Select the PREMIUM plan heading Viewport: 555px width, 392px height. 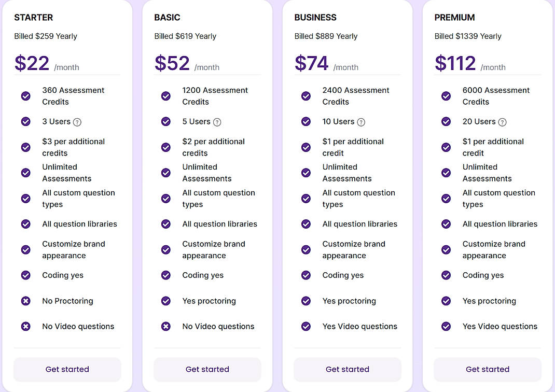pos(454,17)
